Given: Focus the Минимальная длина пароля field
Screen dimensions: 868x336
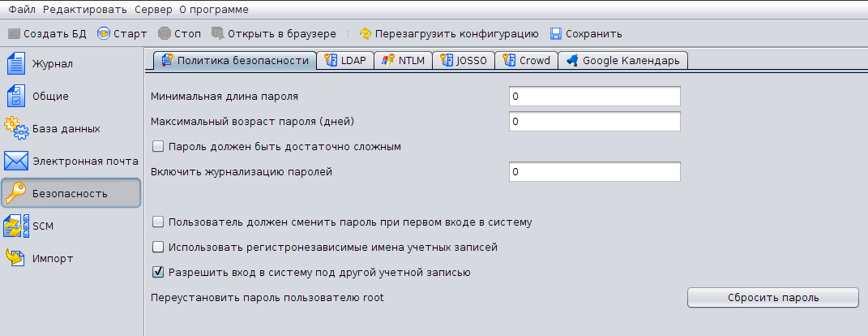Looking at the screenshot, I should [594, 97].
